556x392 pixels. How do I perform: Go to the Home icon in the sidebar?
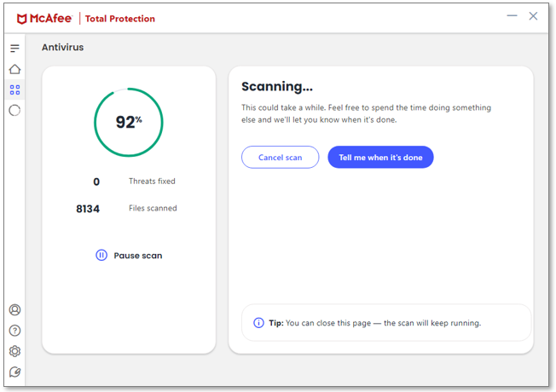[14, 69]
